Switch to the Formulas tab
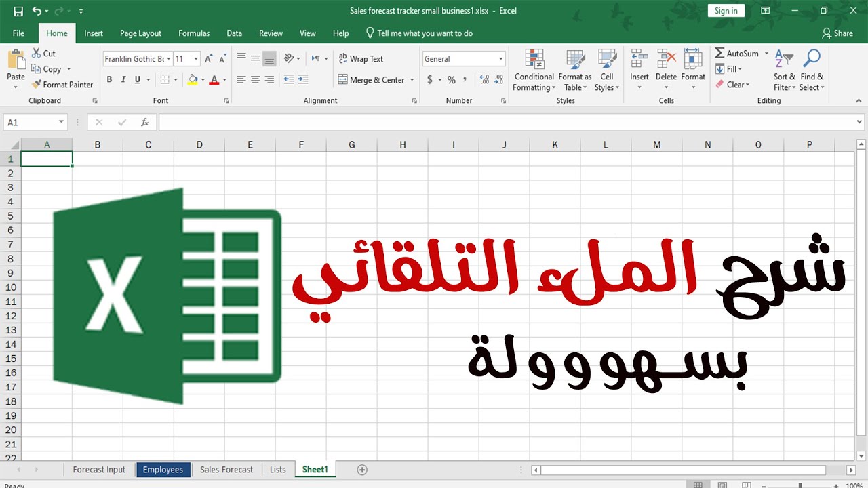This screenshot has height=488, width=868. [x=194, y=33]
